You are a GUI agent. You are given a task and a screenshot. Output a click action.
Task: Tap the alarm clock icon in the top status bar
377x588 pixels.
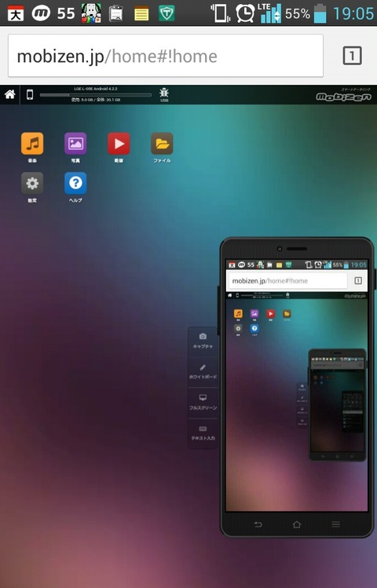coord(245,13)
